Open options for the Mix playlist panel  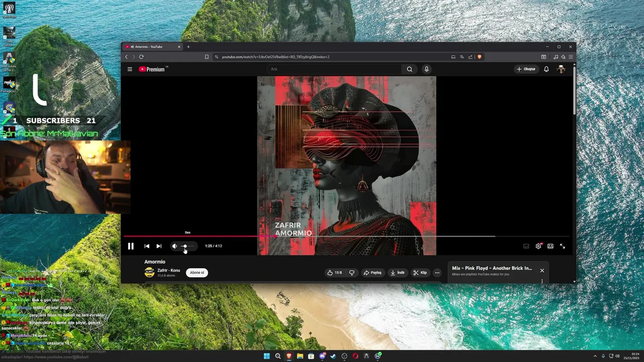542,281
